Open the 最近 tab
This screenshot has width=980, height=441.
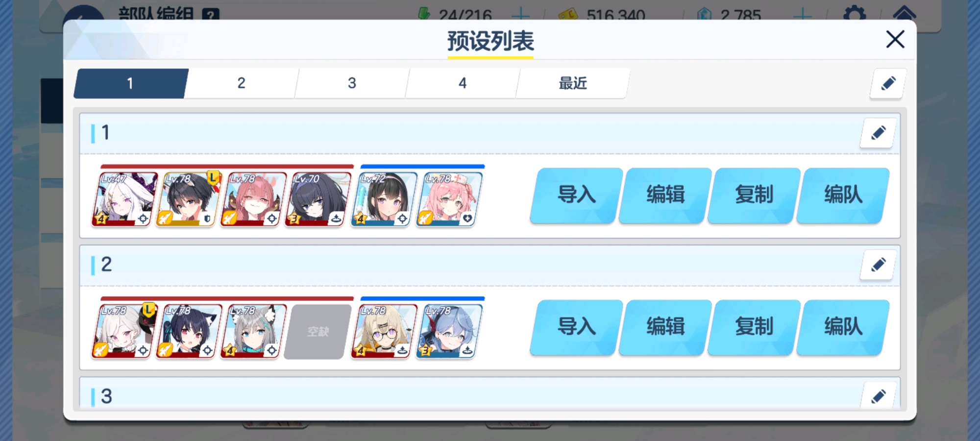pos(572,83)
